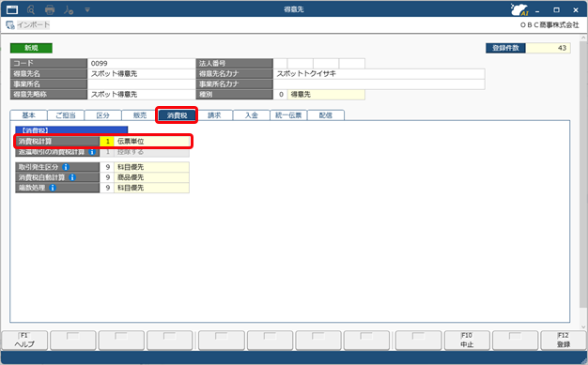
Task: Open print preview magnifier icon
Action: pyautogui.click(x=31, y=9)
